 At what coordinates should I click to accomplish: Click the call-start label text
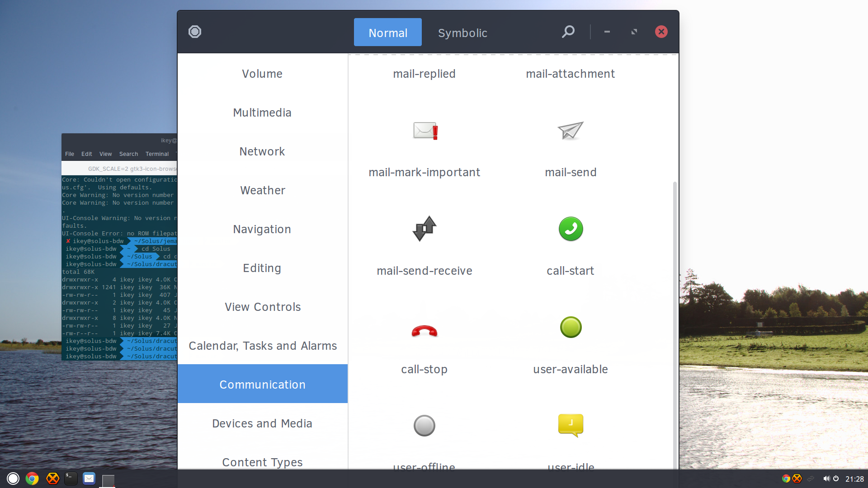point(571,271)
